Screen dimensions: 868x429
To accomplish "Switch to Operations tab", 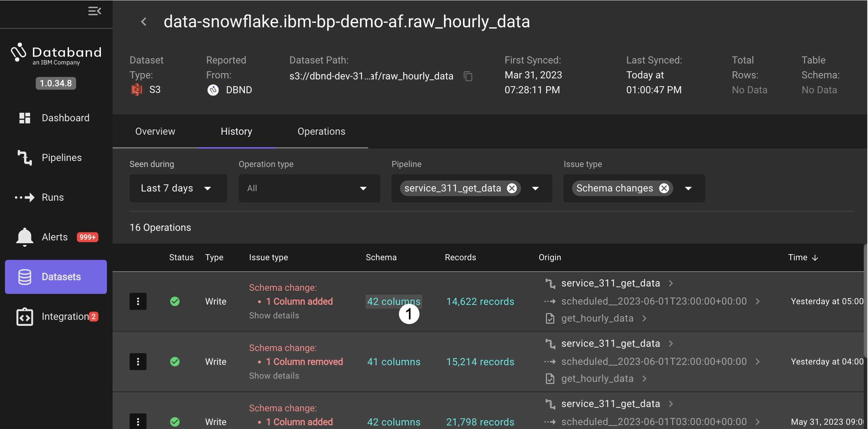I will point(321,132).
